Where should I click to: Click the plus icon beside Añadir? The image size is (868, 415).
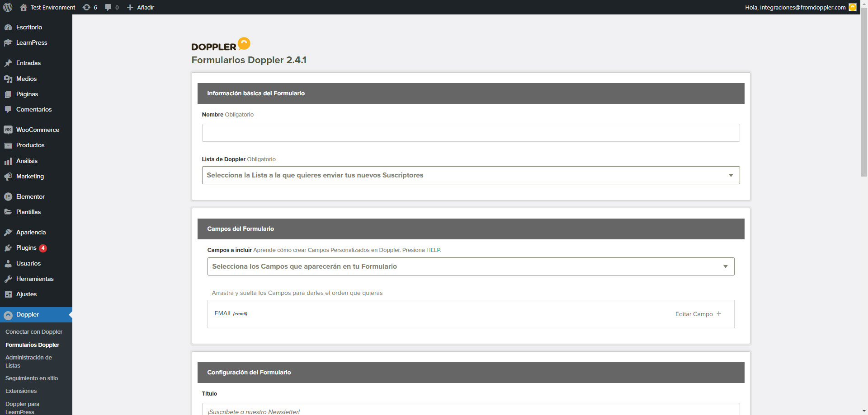[x=130, y=7]
